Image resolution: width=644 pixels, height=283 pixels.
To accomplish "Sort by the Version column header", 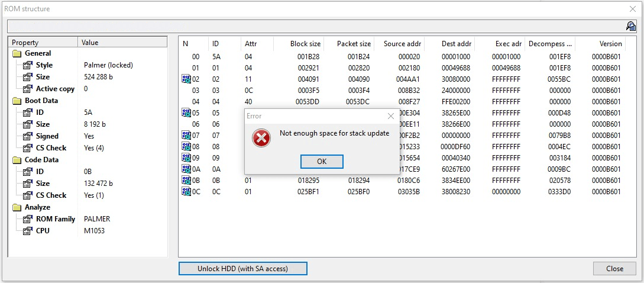I will (610, 44).
